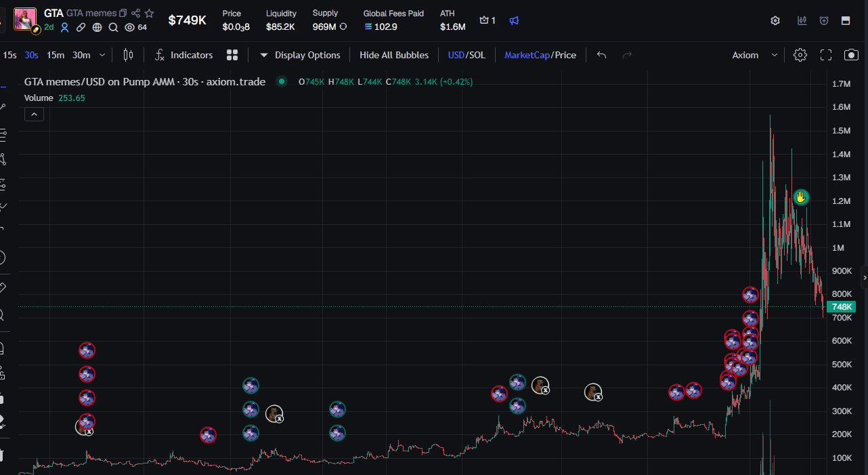
Task: Click Hide All Bubbles
Action: point(394,55)
